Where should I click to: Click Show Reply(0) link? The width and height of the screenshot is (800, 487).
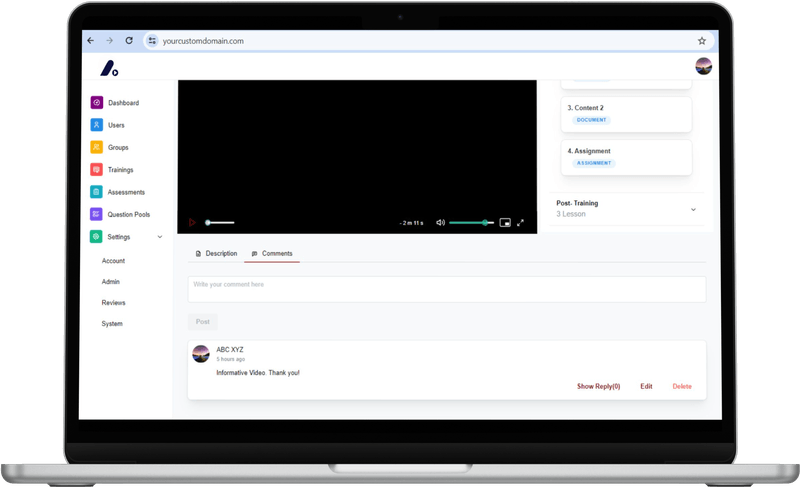coord(598,386)
